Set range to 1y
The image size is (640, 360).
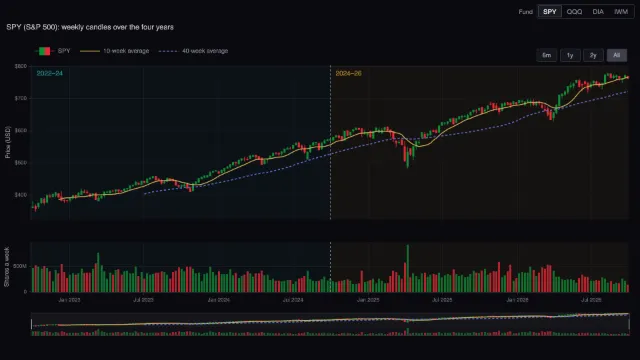570,55
